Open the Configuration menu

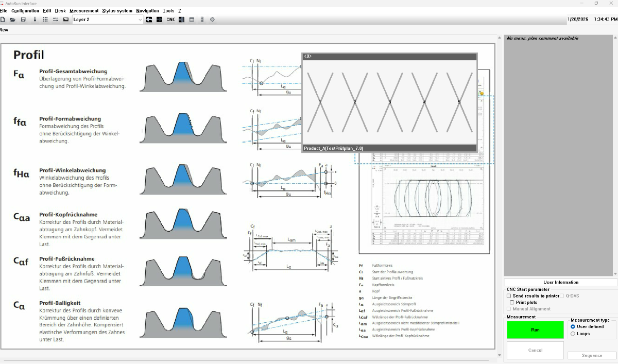25,11
